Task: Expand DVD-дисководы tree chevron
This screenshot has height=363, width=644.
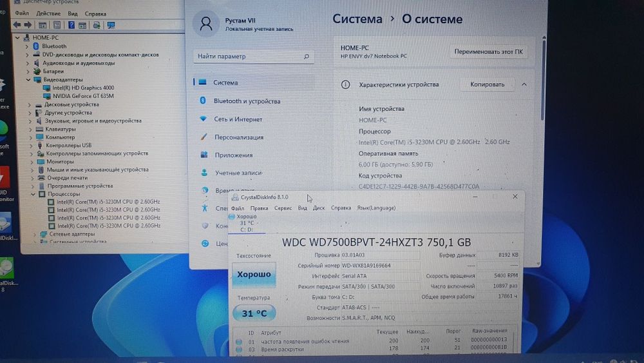Action: [x=27, y=54]
